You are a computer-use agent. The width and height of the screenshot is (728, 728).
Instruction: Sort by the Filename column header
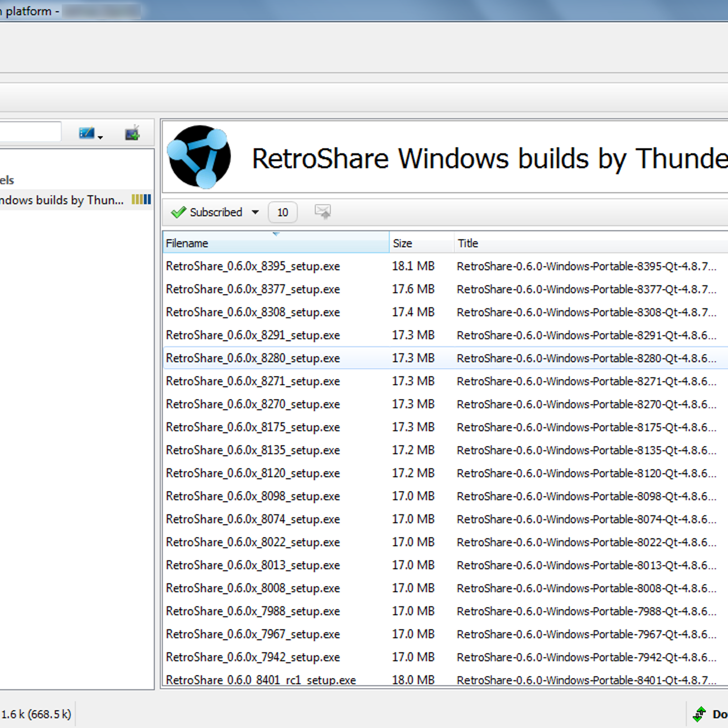(276, 243)
